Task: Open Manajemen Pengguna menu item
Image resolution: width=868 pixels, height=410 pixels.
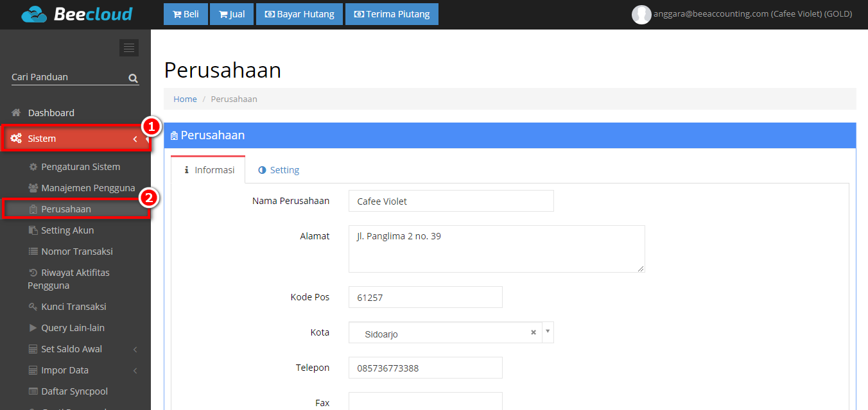Action: pyautogui.click(x=88, y=188)
